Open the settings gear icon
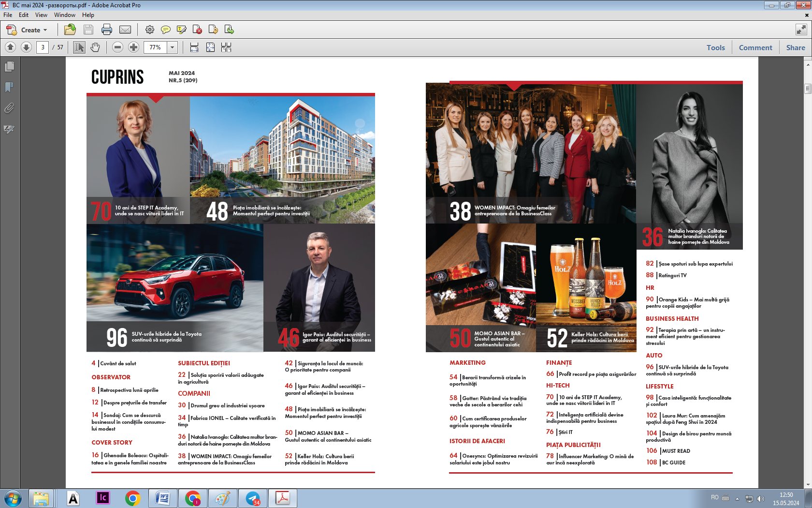The width and height of the screenshot is (812, 508). 150,30
